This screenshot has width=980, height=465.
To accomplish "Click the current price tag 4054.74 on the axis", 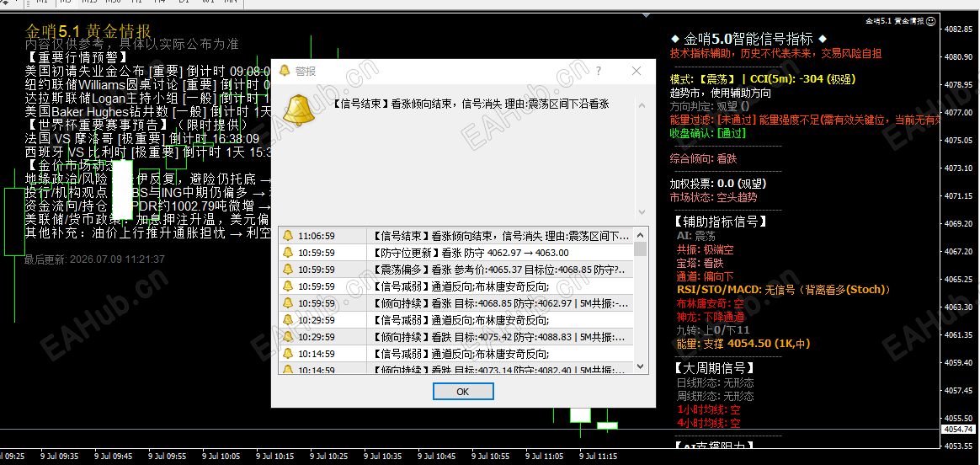I will pyautogui.click(x=960, y=430).
